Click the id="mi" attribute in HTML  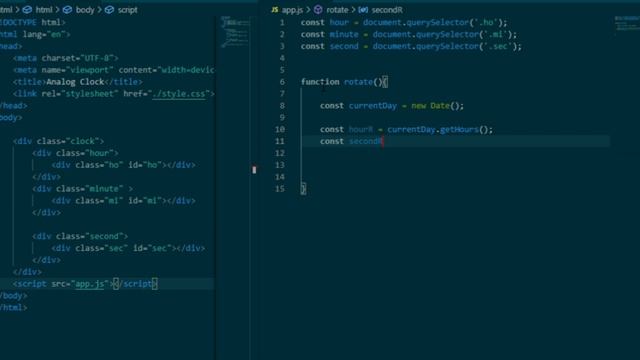point(145,200)
